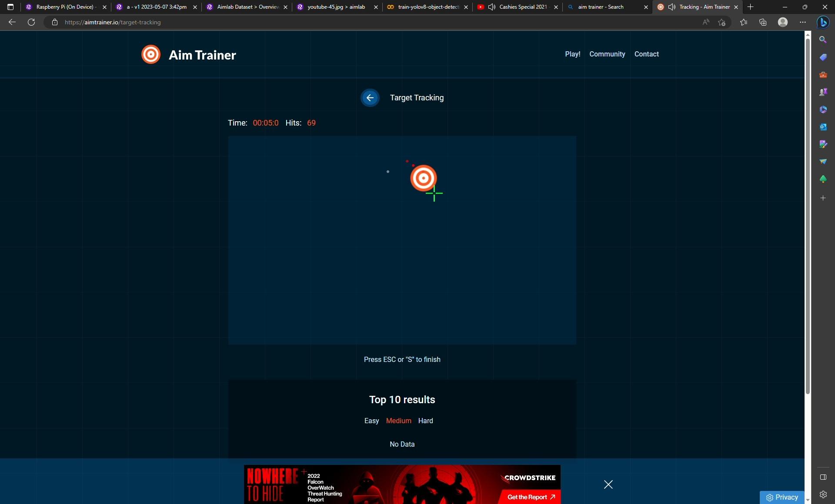This screenshot has height=504, width=835.
Task: Click the Hits value 69
Action: tap(311, 123)
